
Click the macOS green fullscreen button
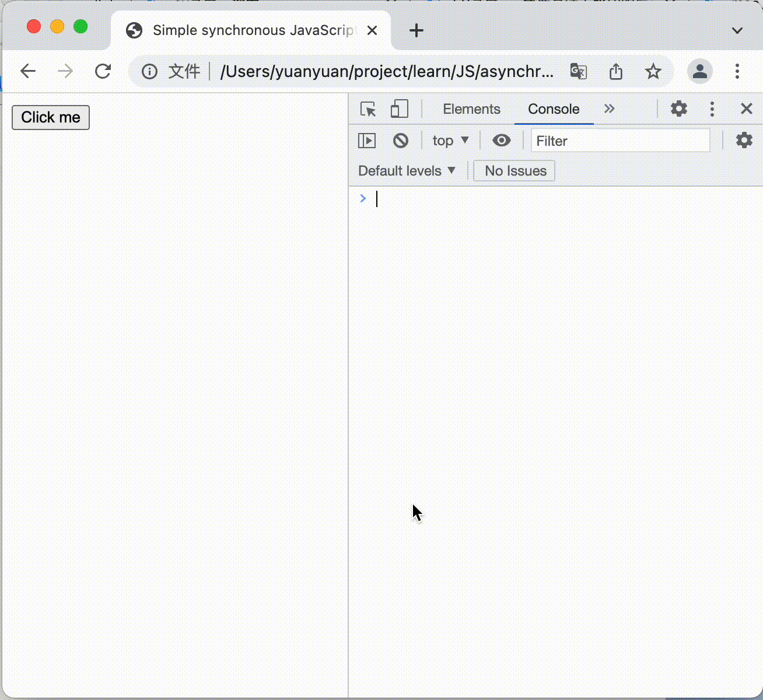[x=80, y=26]
